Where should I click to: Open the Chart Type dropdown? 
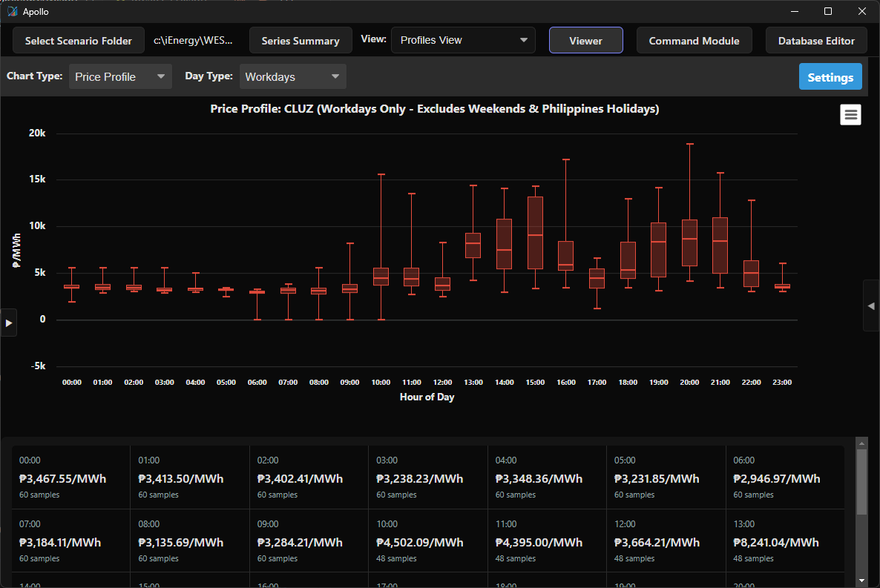point(120,76)
